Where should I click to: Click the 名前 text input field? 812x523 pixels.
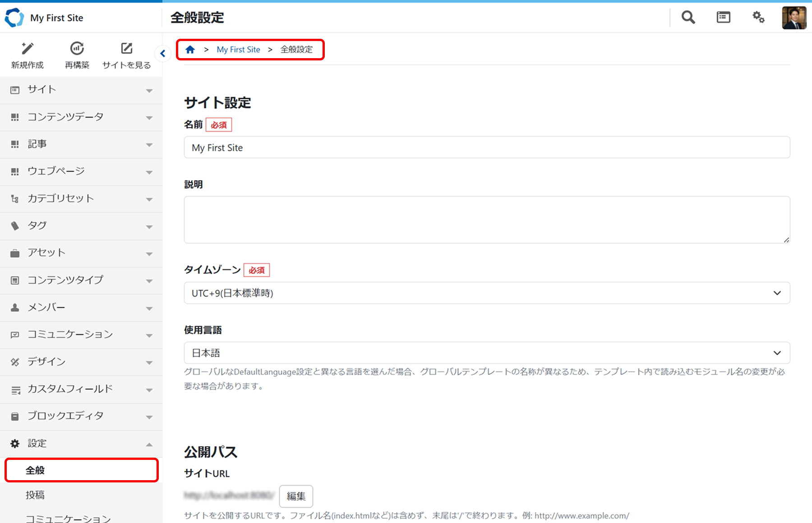coord(486,148)
